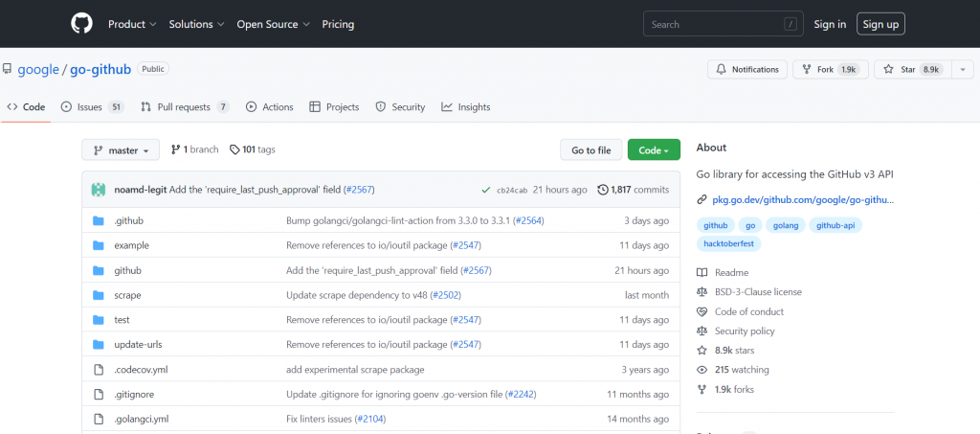Screen dimensions: 980x434
Task: Switch to the Security tab
Action: coord(400,107)
